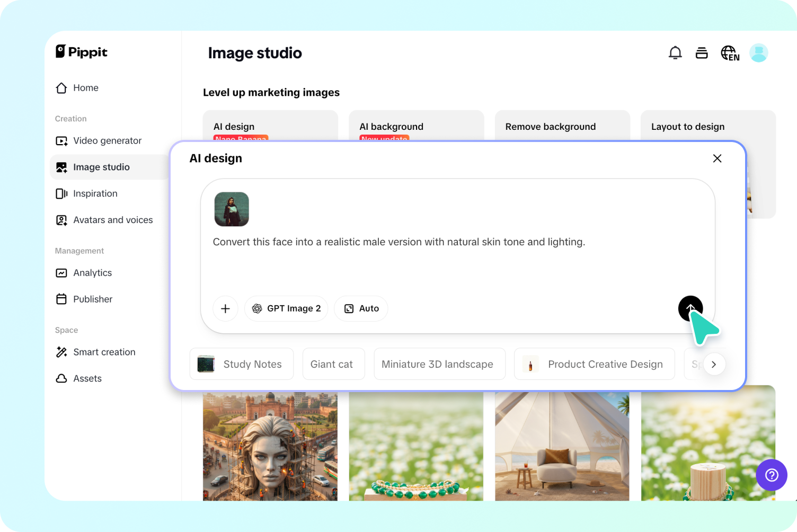Click Product Creative Design bottle icon
Image resolution: width=797 pixels, height=532 pixels.
click(530, 364)
